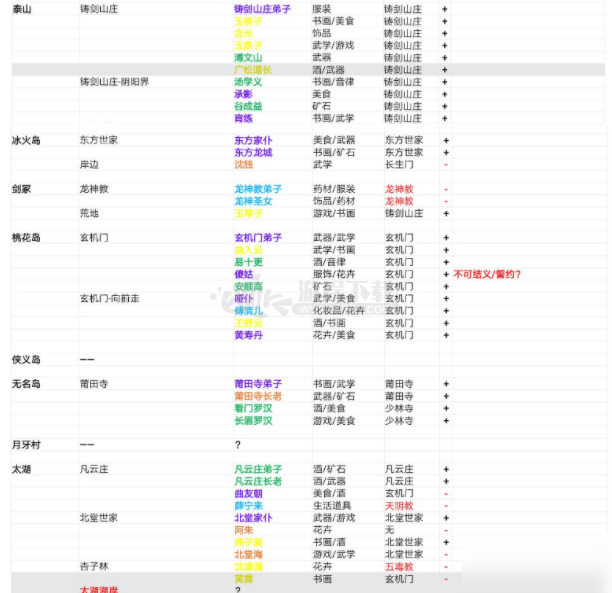612x593 pixels.
Task: Click the name cell '含光'
Action: (243, 33)
